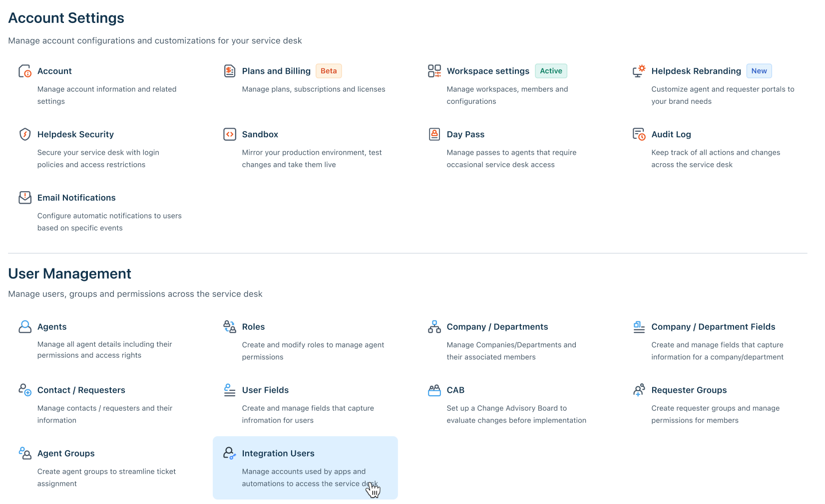Click the Helpdesk Rebranding icon

tap(639, 71)
